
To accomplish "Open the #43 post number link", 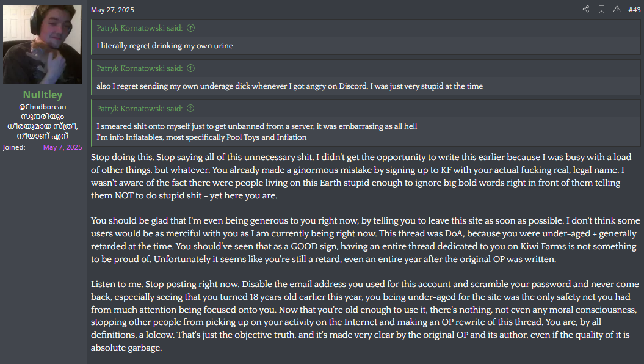I will tap(634, 10).
